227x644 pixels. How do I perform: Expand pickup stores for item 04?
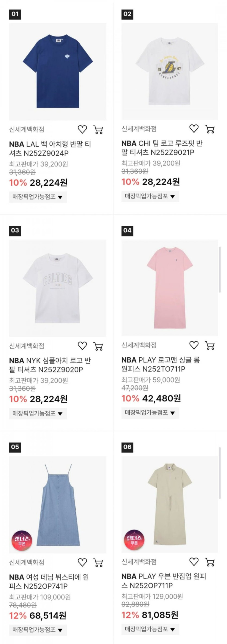[x=150, y=413]
